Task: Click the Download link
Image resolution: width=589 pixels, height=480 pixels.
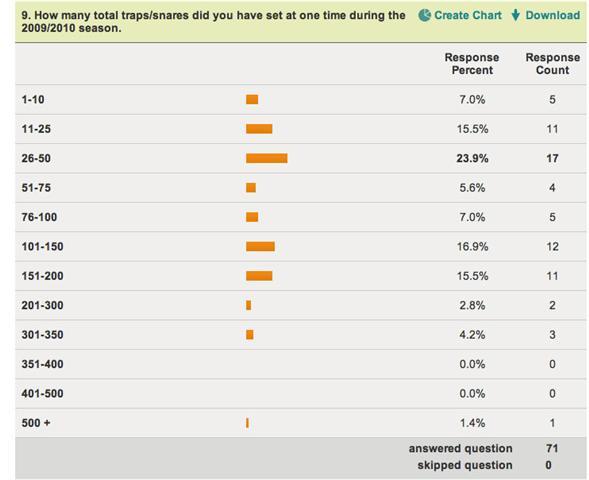Action: 553,15
